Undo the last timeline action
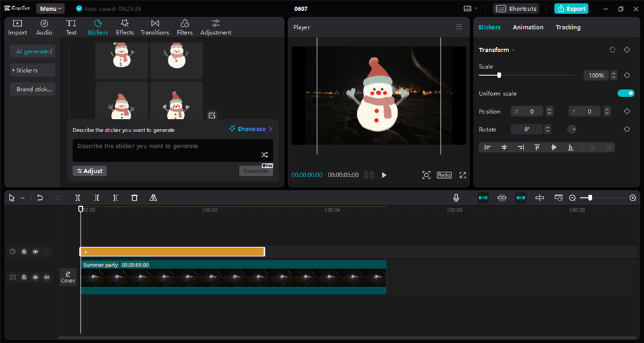The image size is (644, 343). pos(40,198)
